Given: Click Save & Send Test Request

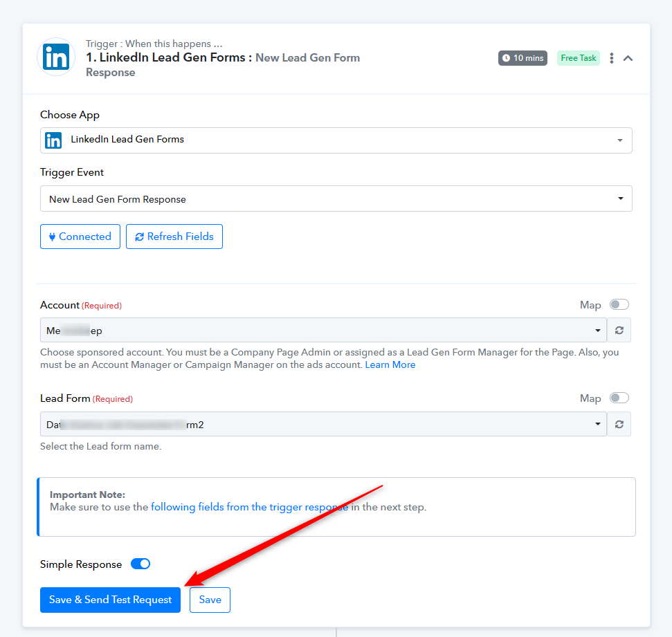Looking at the screenshot, I should pos(110,600).
